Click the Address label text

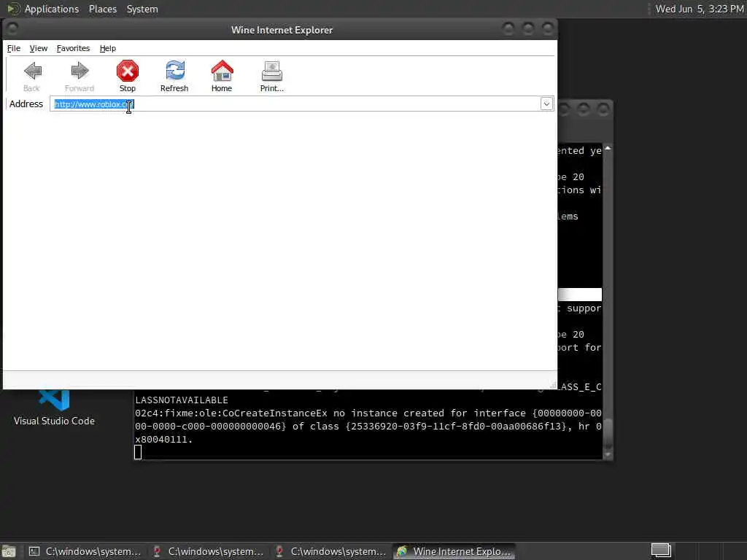pos(26,104)
